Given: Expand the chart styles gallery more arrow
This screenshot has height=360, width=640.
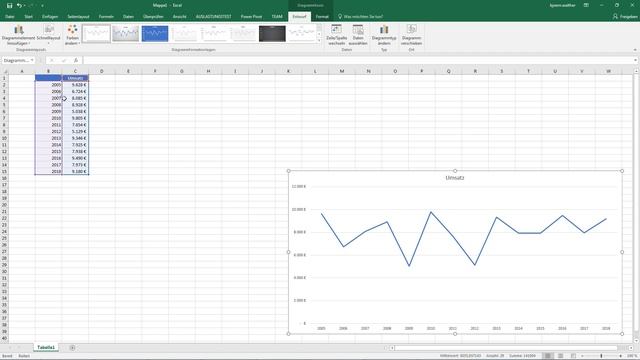Looking at the screenshot, I should (x=319, y=40).
